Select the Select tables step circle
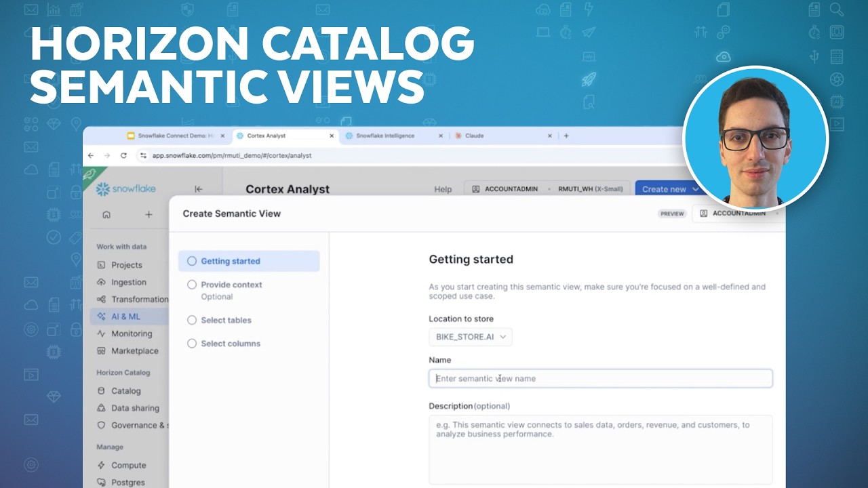The width and height of the screenshot is (868, 488). 192,320
